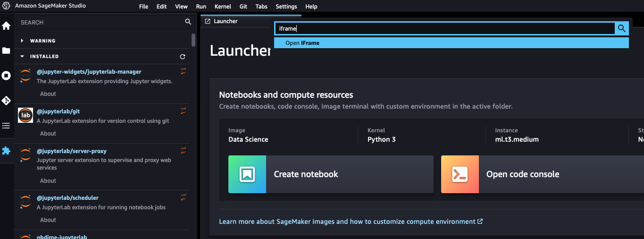The width and height of the screenshot is (644, 239).
Task: Open the File menu
Action: 144,7
